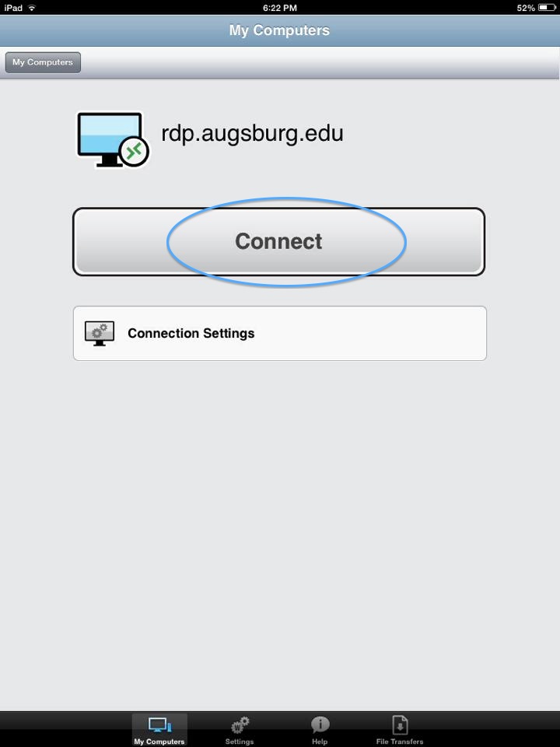Click the My Computers tab label at bottom
Screen dimensions: 560x747
point(159,742)
